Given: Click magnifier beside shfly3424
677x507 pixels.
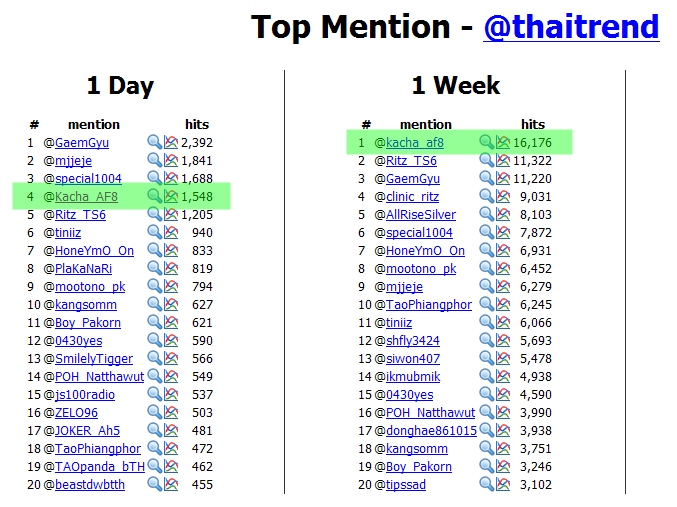Looking at the screenshot, I should (x=486, y=340).
